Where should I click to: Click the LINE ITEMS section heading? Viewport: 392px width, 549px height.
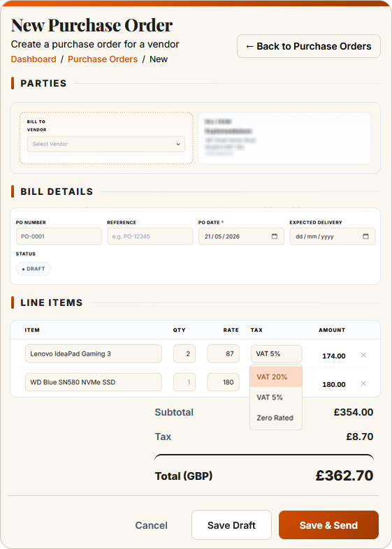[52, 302]
